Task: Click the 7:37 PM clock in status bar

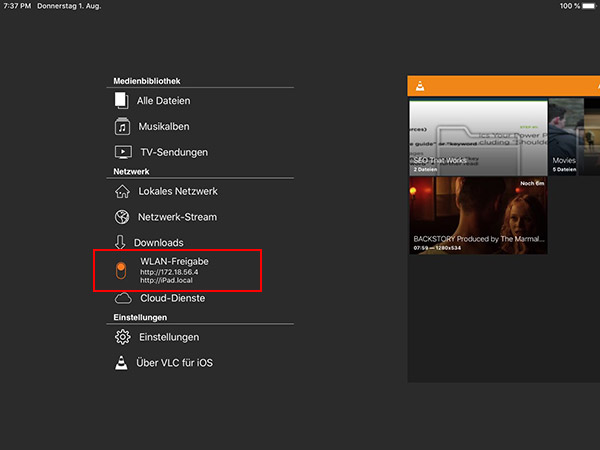Action: (17, 6)
